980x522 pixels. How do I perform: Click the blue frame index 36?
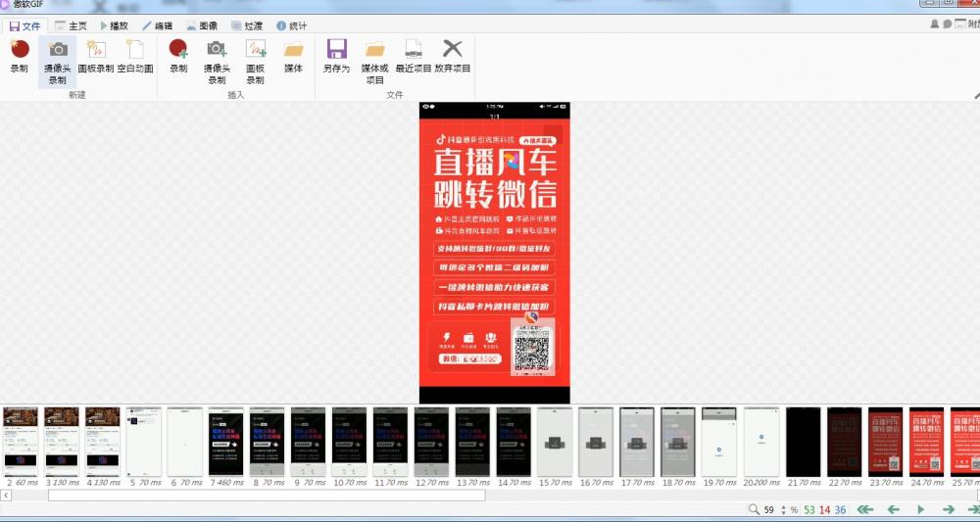coord(840,509)
